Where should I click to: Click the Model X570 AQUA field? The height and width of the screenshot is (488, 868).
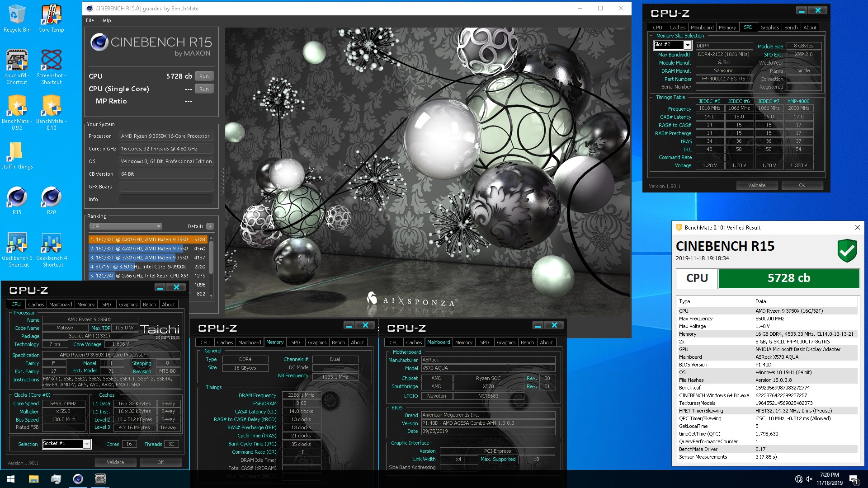pyautogui.click(x=464, y=368)
